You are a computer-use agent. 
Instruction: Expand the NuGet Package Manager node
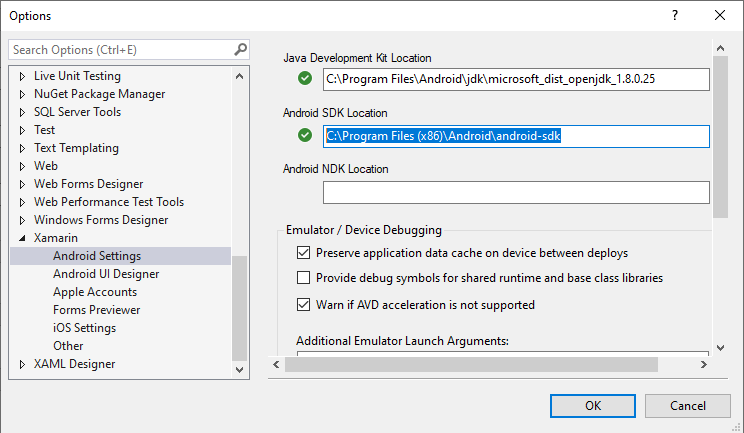(22, 94)
